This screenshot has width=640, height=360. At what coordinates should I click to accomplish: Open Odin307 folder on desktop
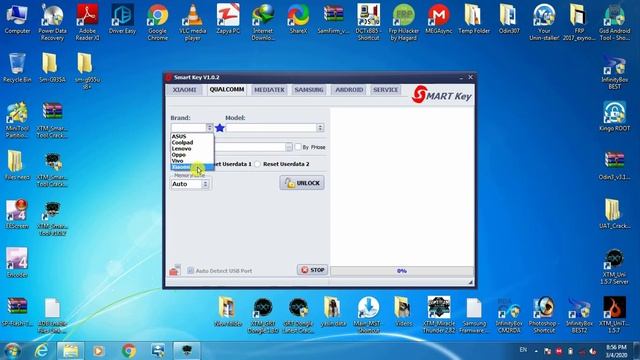point(509,19)
